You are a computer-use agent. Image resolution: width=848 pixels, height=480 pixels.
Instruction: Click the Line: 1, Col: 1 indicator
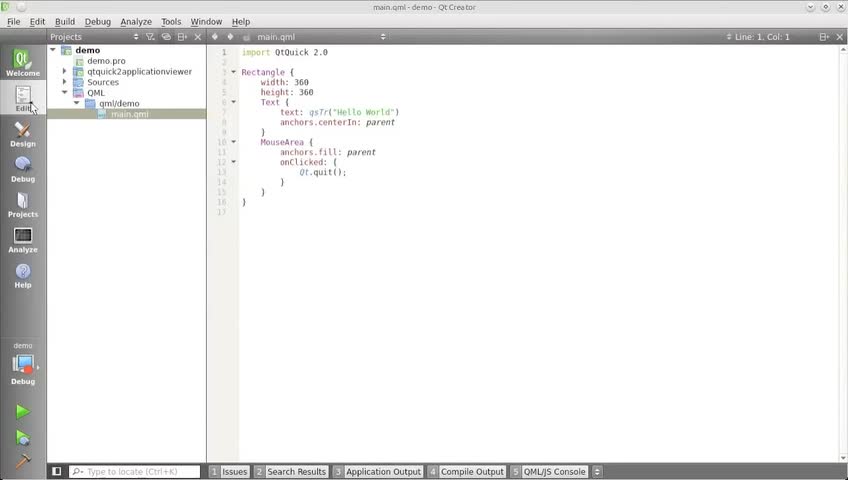pos(762,37)
